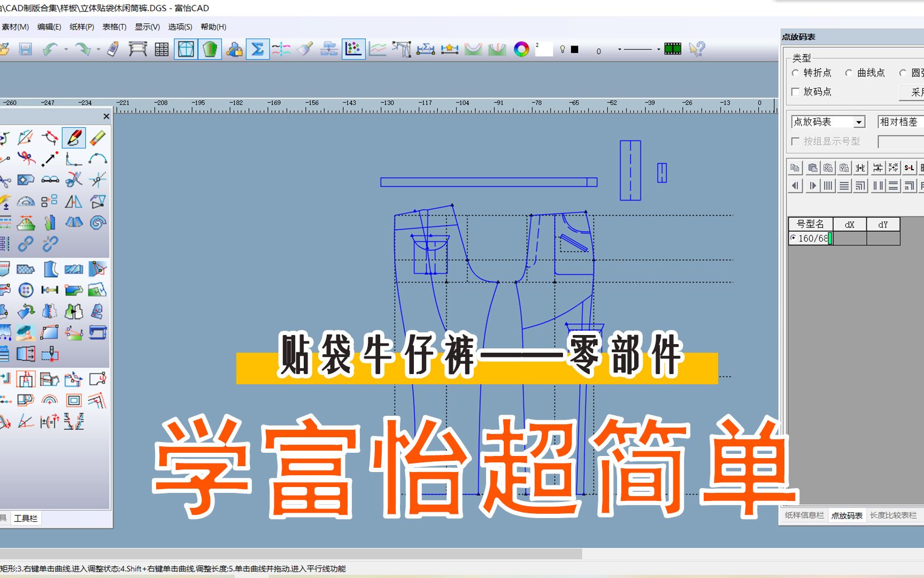Click the black color square swatch
Screen dimensions: 924x578
tap(575, 49)
